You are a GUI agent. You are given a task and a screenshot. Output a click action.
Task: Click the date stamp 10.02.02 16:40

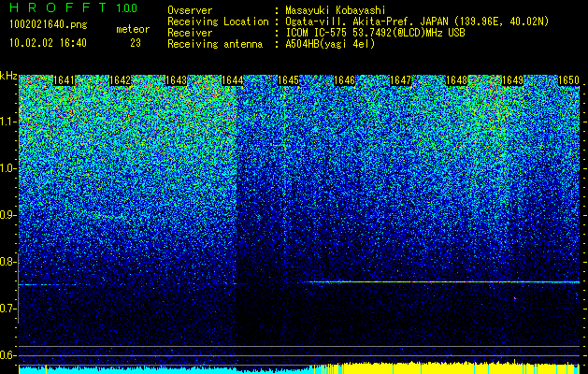pos(49,43)
